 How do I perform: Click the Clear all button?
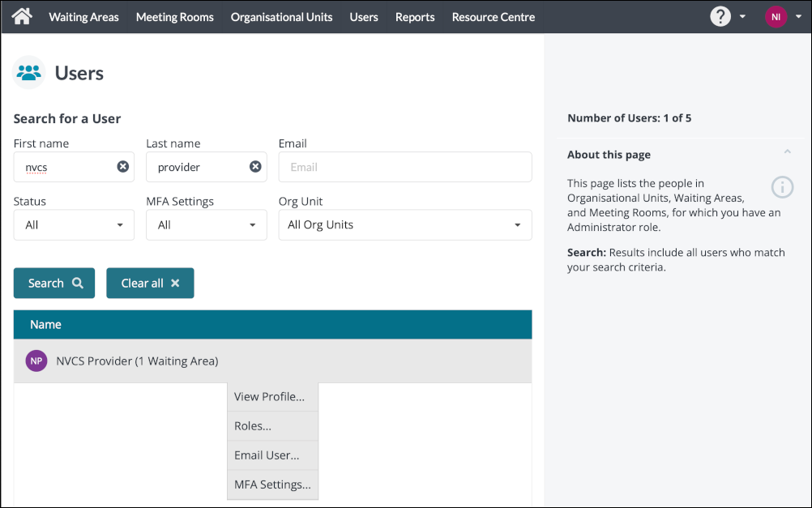click(x=150, y=283)
